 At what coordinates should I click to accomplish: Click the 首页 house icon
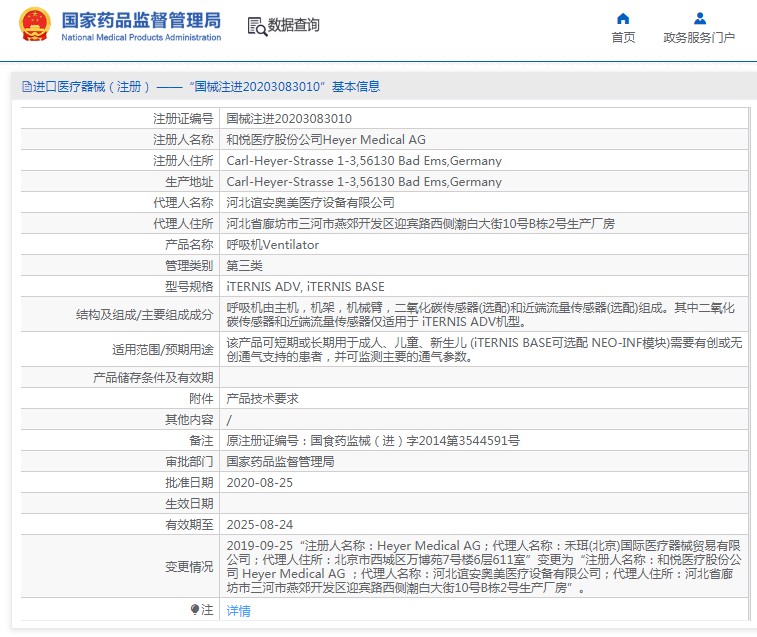point(623,18)
